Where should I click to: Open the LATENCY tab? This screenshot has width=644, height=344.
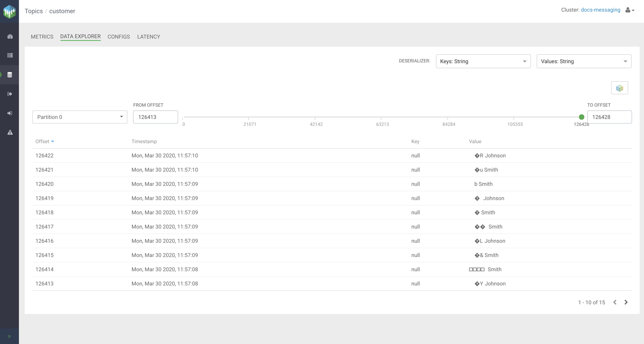coord(148,37)
